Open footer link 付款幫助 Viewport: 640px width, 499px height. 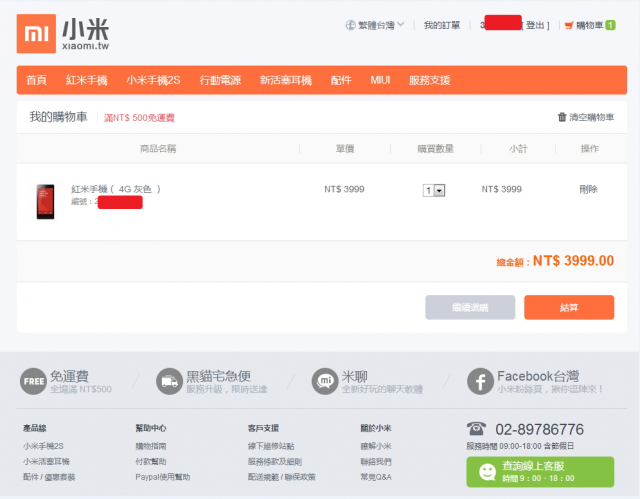coord(151,461)
